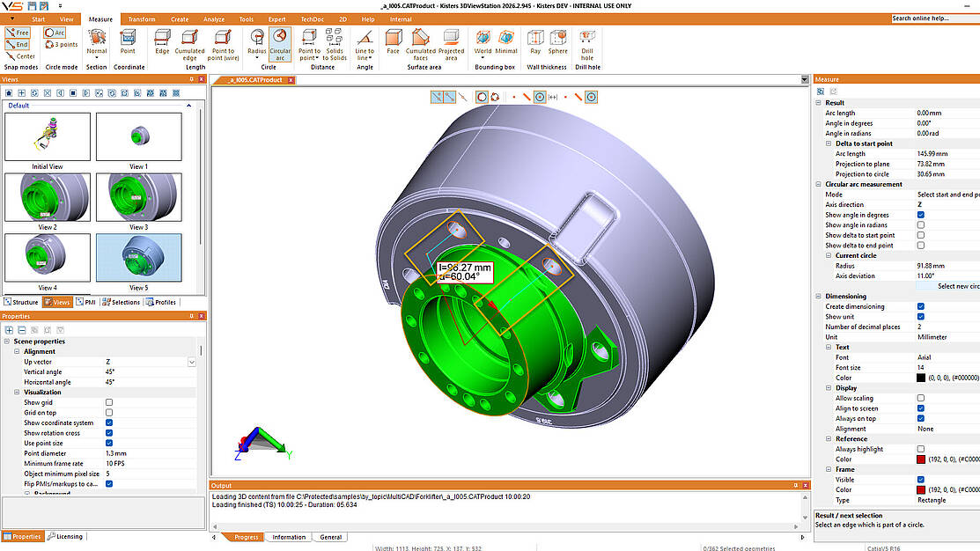Select the Initial View thumbnail
Viewport: 980px width, 551px height.
tap(48, 136)
